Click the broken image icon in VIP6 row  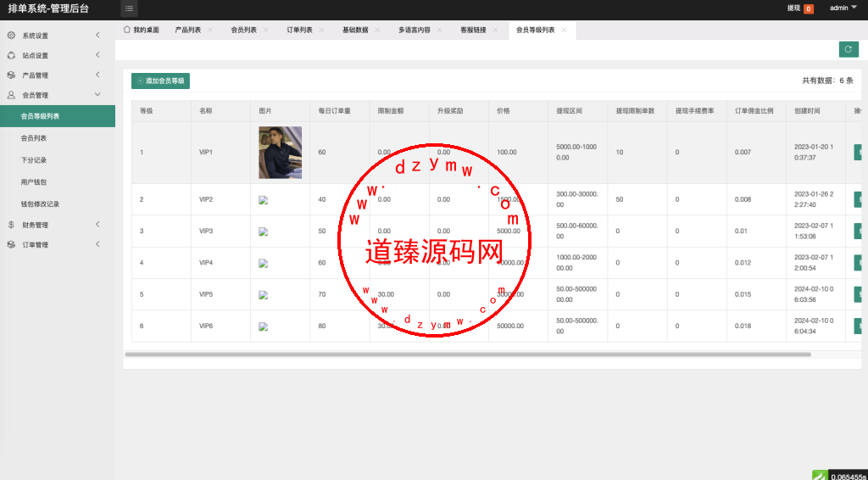[264, 327]
